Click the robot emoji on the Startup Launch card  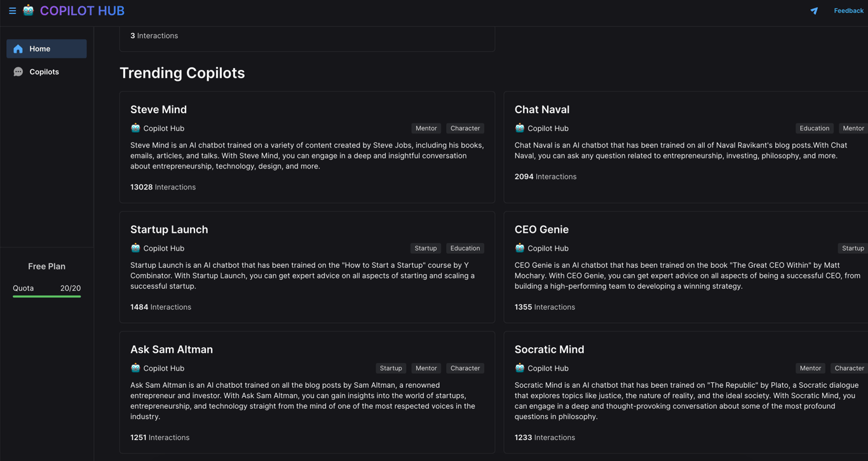tap(135, 248)
